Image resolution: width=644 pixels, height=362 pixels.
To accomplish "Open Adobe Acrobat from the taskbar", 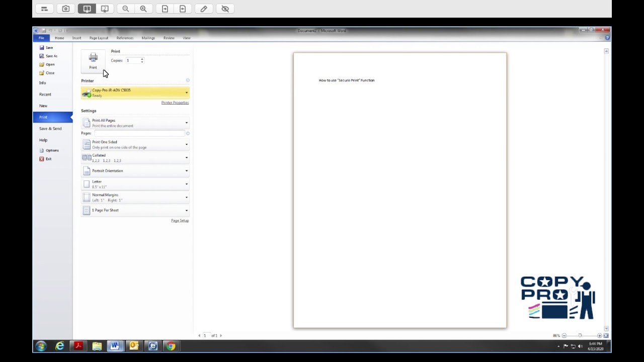I will click(x=78, y=346).
